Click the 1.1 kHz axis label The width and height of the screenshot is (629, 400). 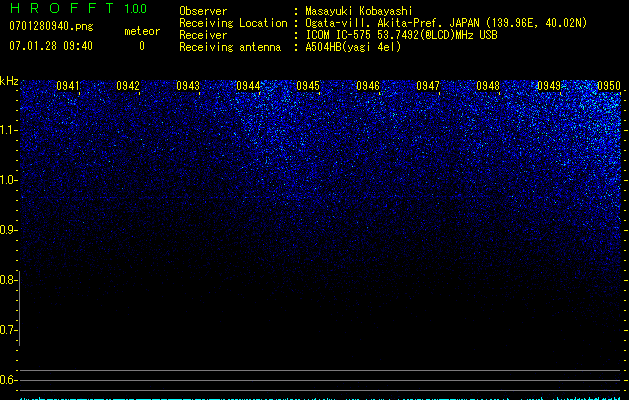click(x=8, y=130)
